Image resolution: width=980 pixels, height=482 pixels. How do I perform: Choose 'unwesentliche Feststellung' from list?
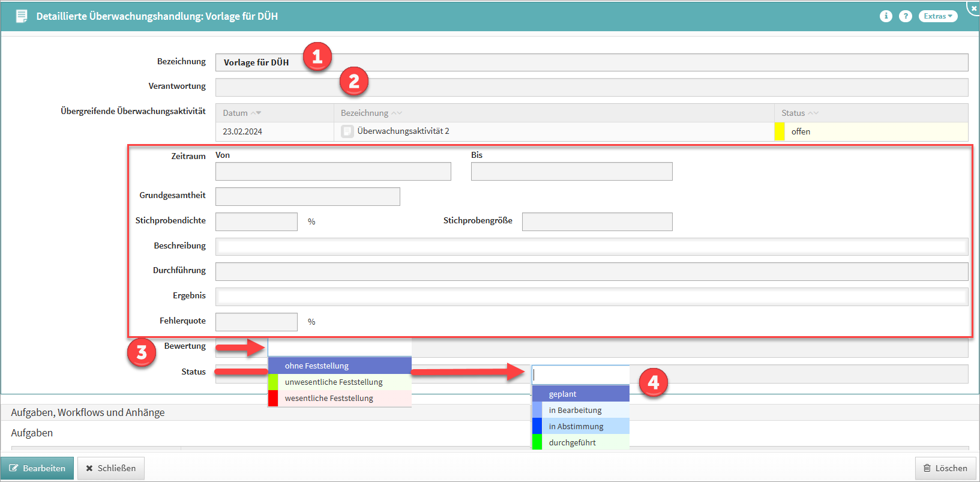340,382
